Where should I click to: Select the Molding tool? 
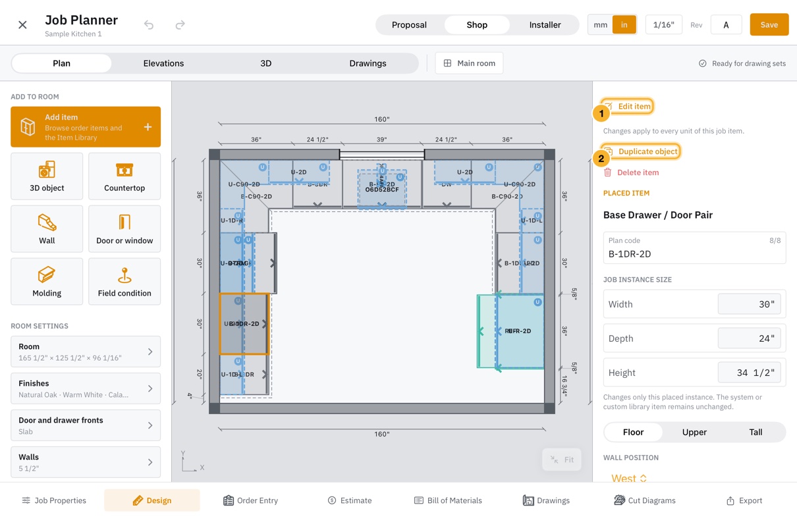47,282
